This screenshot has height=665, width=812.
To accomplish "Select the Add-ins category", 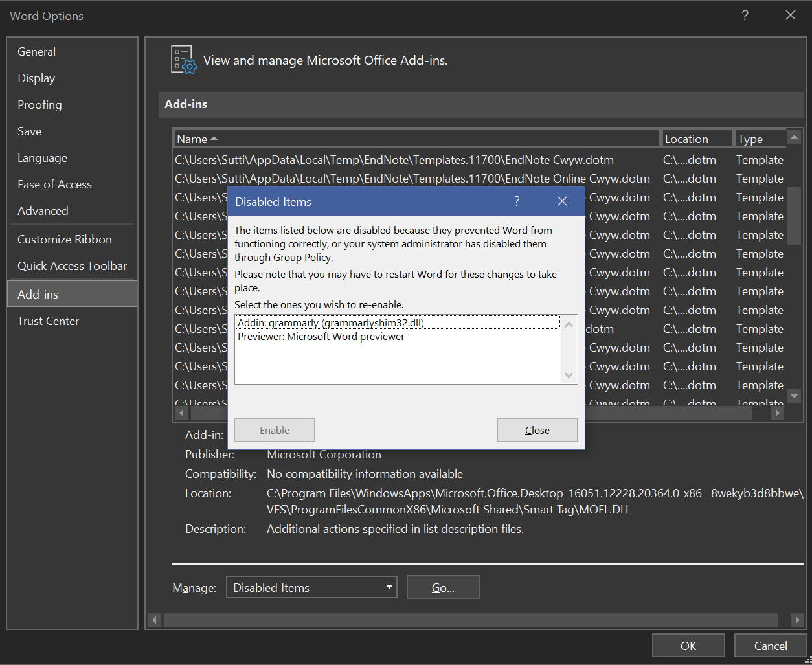I will (x=72, y=294).
